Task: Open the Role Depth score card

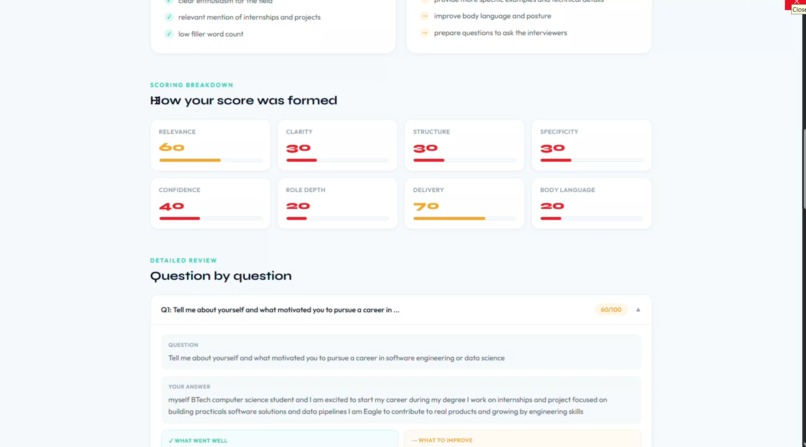Action: tap(337, 203)
